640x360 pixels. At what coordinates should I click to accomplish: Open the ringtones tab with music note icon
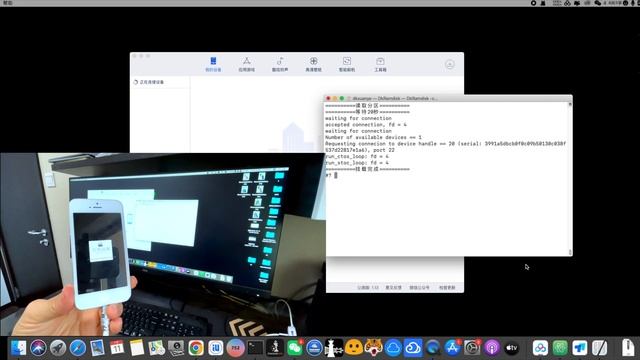(x=280, y=64)
